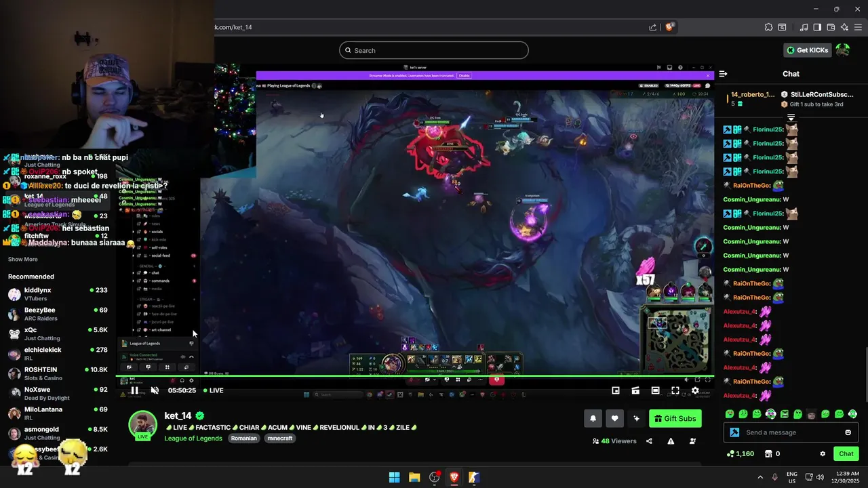
Task: Pause the live stream playback
Action: [135, 390]
